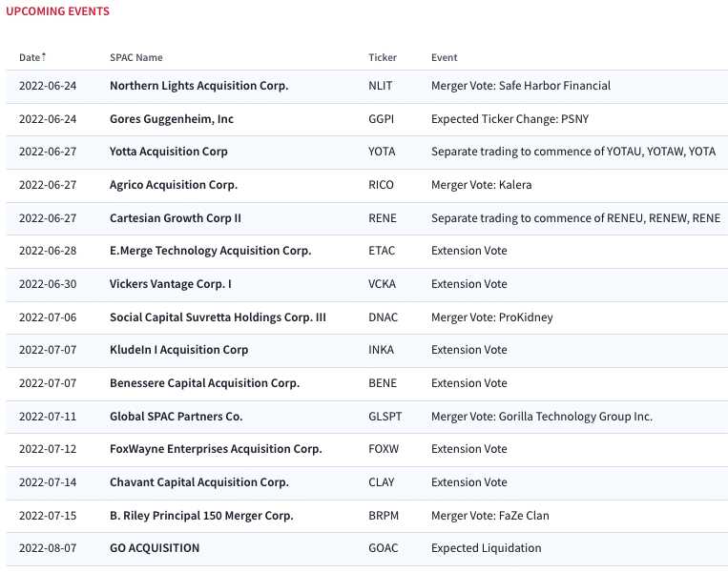The width and height of the screenshot is (728, 572).
Task: Open FoxWayne Enterprises Acquisition Corp.
Action: pos(216,450)
